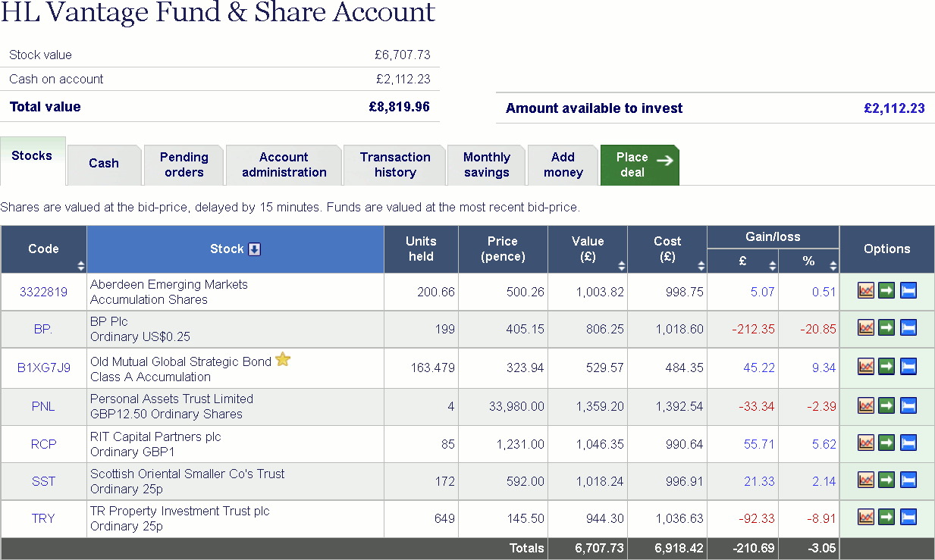Click the blue options icon in BP Plc row
This screenshot has width=935, height=560.
coord(908,328)
